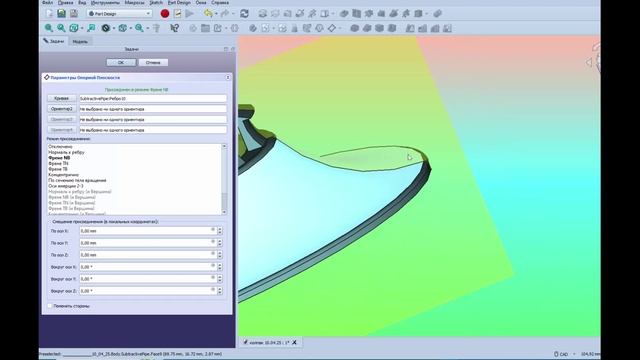Click the draw style icon
640x360 pixels.
tap(74, 28)
